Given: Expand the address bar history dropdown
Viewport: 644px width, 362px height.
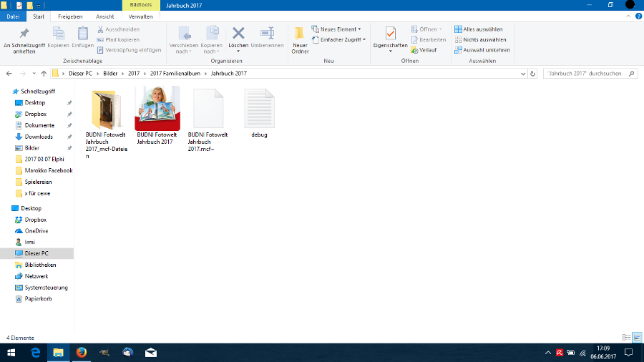Looking at the screenshot, I should [523, 74].
